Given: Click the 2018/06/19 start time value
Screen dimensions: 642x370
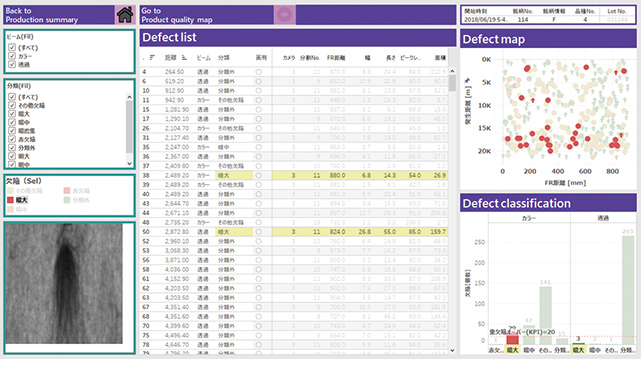Looking at the screenshot, I should [x=486, y=20].
